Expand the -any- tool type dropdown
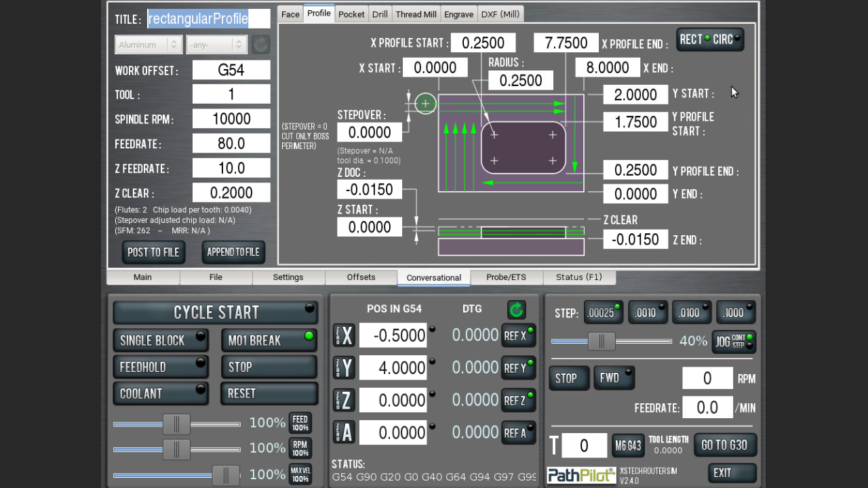Image resolution: width=868 pixels, height=488 pixels. [216, 45]
